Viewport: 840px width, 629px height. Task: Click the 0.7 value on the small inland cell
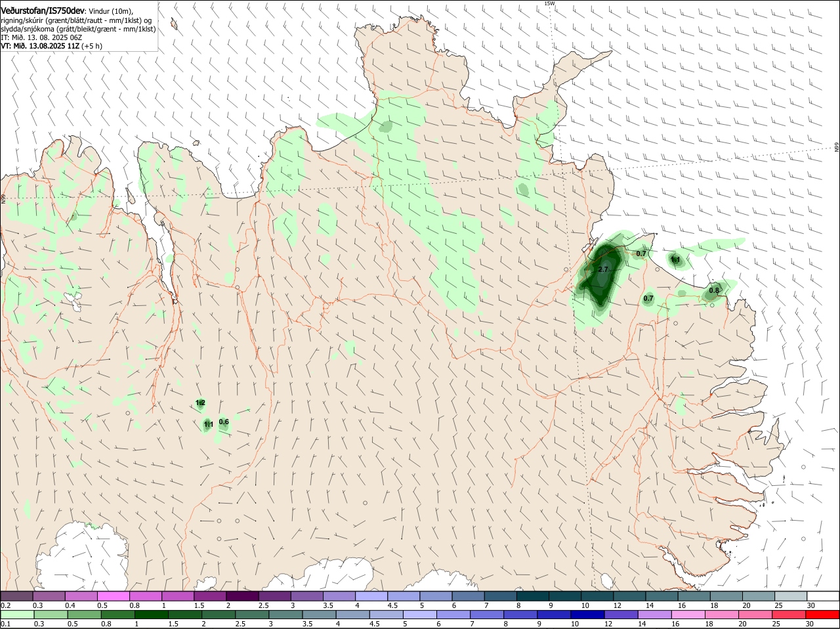pos(648,299)
